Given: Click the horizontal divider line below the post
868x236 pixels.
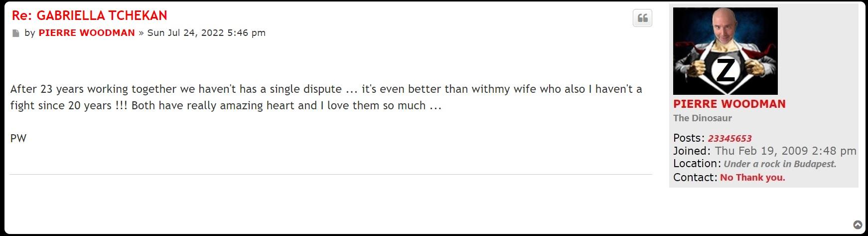Looking at the screenshot, I should (331, 175).
